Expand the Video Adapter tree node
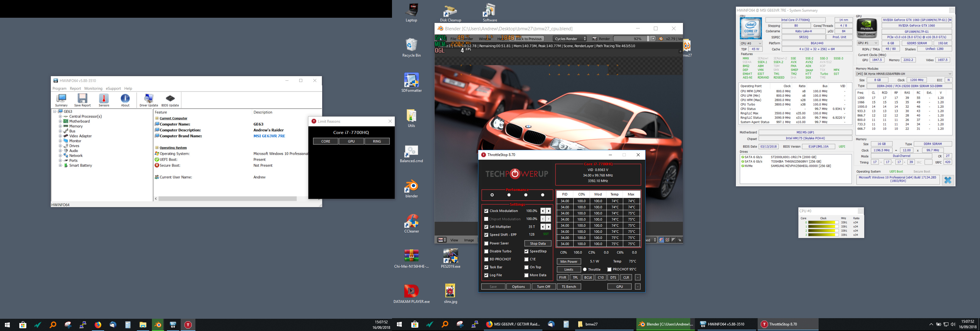980x331 pixels. [60, 136]
